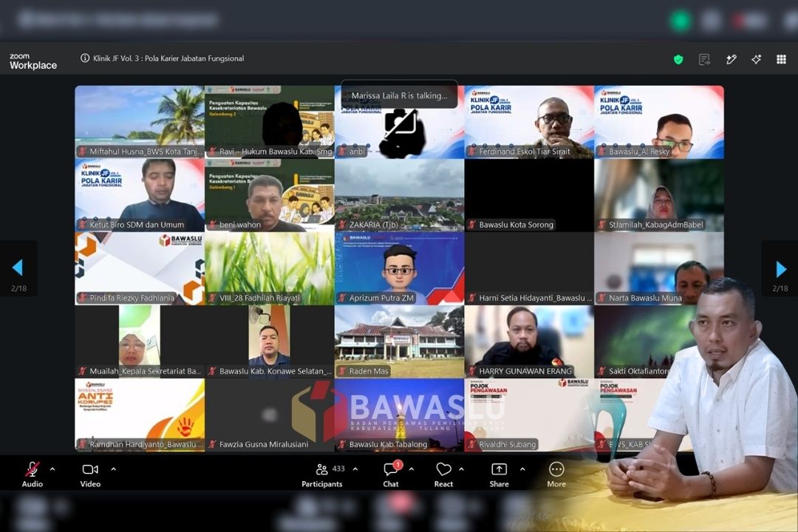The width and height of the screenshot is (798, 532).
Task: Expand the Participants options caret
Action: (x=355, y=469)
